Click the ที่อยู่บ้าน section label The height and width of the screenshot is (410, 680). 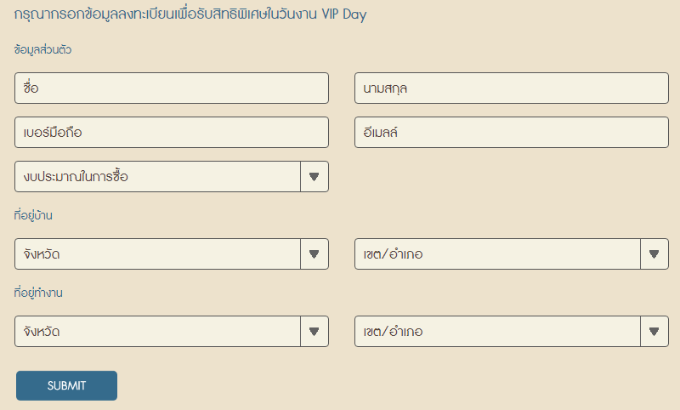click(34, 214)
